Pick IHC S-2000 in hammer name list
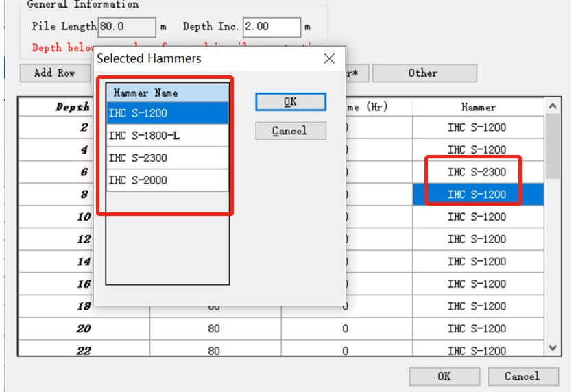 point(167,181)
